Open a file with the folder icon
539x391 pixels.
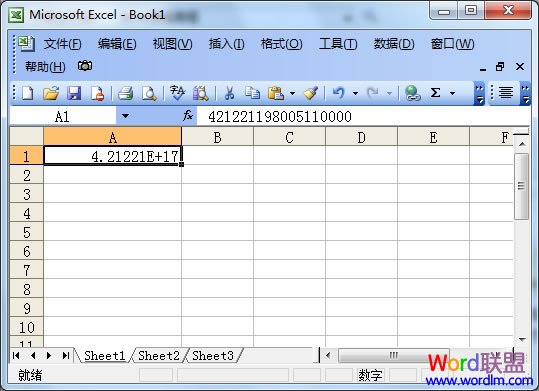click(x=51, y=93)
